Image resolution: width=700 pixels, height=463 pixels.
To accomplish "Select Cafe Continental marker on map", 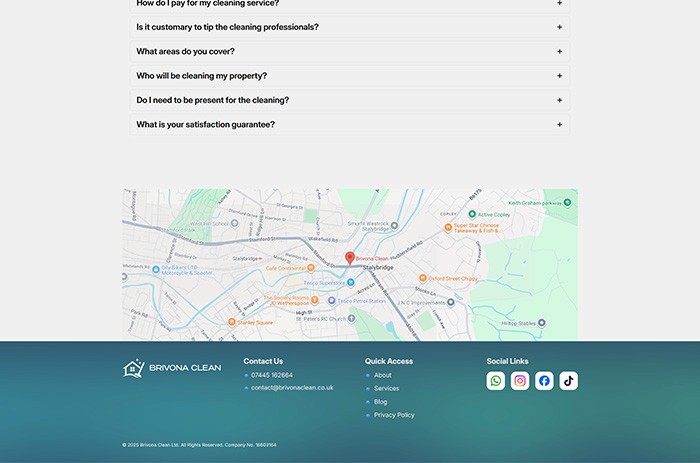I will pyautogui.click(x=311, y=268).
